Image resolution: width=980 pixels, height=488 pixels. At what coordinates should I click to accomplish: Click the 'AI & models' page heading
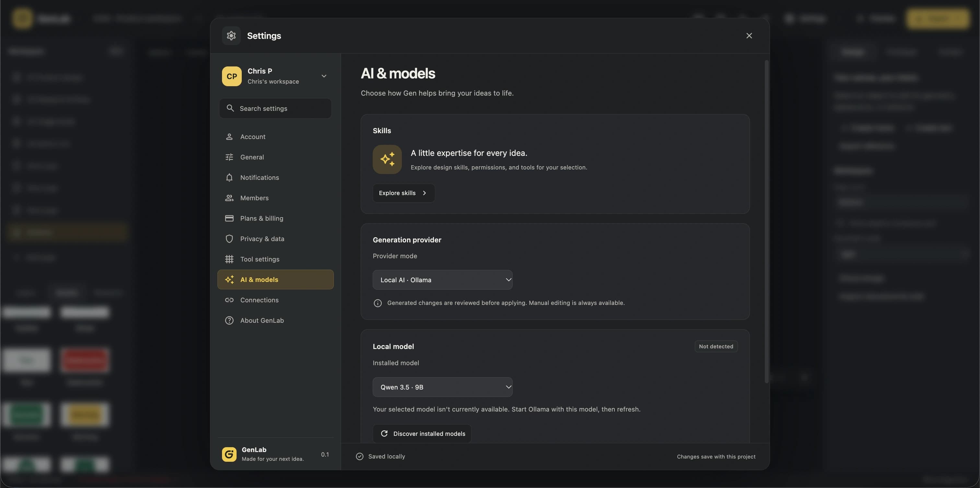398,74
